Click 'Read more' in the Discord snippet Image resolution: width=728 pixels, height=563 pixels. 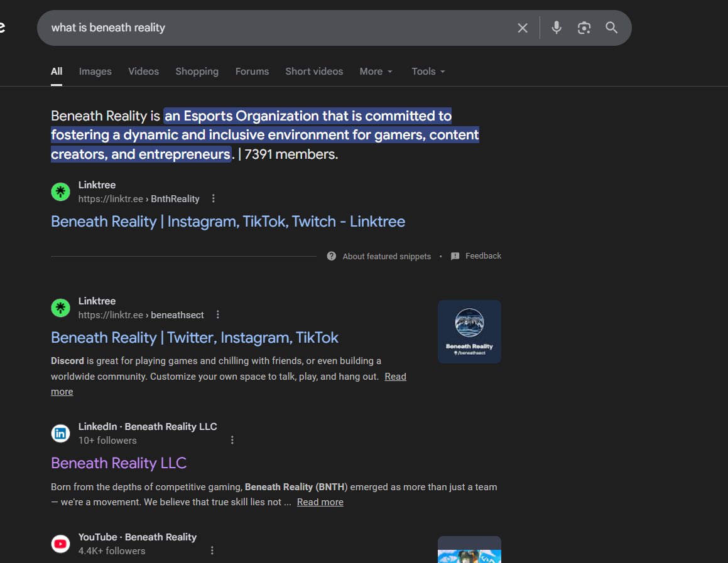click(395, 377)
